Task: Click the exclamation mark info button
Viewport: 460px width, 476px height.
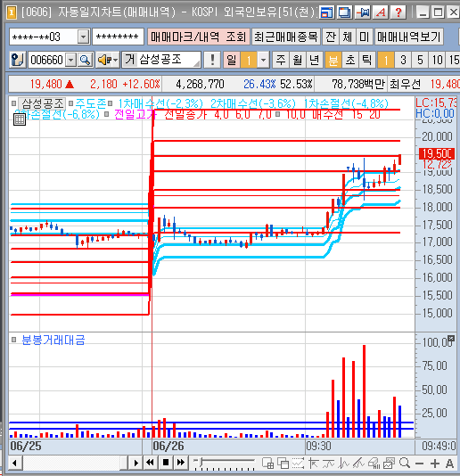Action: (212, 60)
